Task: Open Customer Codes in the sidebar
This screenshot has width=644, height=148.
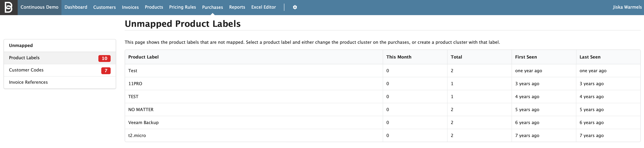Action: tap(60, 70)
